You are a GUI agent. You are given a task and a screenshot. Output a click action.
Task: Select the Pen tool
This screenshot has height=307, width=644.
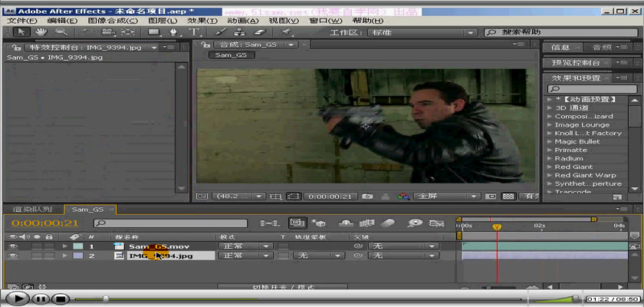point(174,32)
